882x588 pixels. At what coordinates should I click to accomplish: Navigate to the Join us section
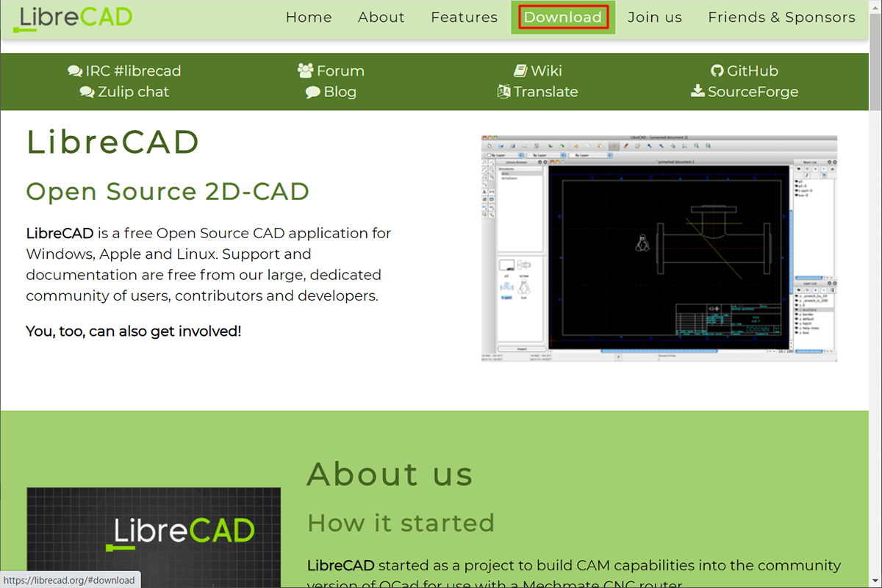click(x=655, y=17)
